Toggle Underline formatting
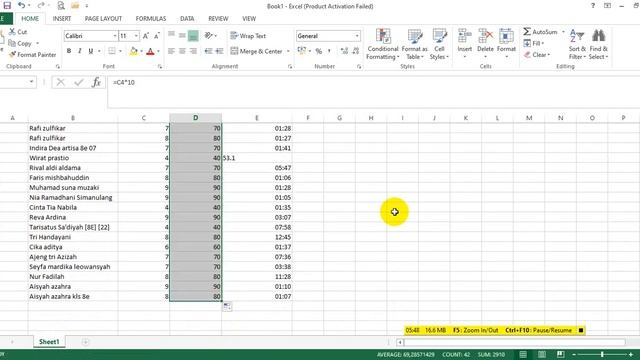This screenshot has width=640, height=360. click(x=91, y=51)
